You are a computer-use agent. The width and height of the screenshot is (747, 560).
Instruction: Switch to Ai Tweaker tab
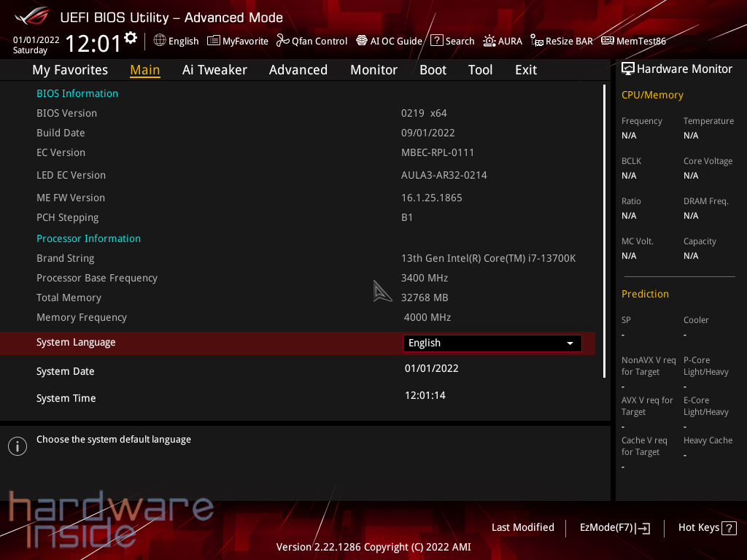click(x=214, y=70)
